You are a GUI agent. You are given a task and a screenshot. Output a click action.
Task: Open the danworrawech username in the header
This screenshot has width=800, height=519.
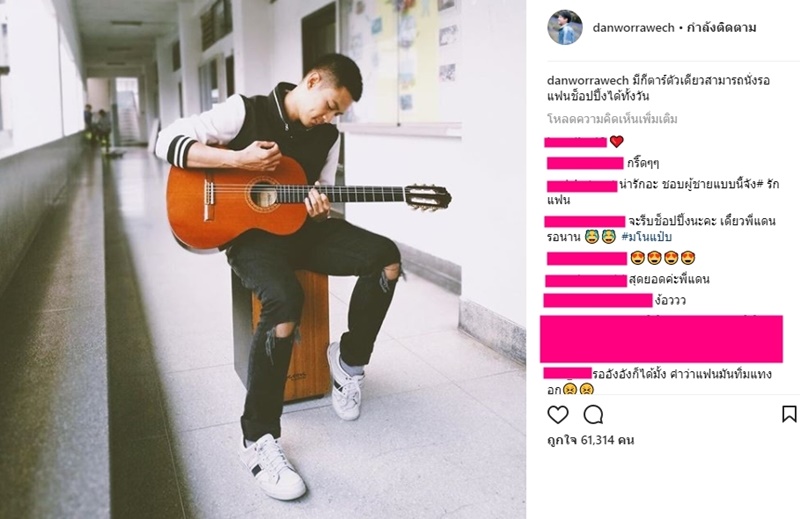point(634,28)
